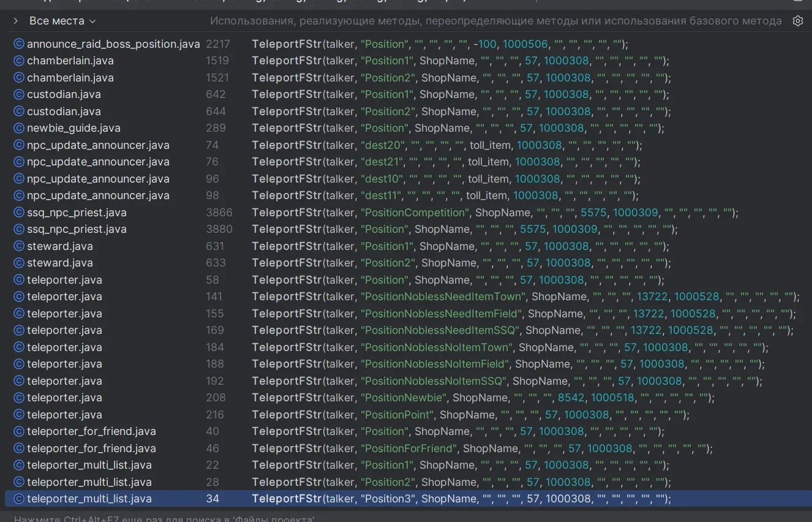Click class icon of teleporter_multi_list.java line 34
Viewport: 812px width, 522px height.
pos(19,499)
